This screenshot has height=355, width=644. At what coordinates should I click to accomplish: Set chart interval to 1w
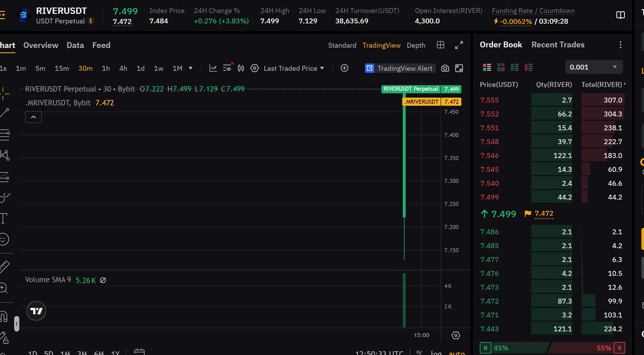pos(159,68)
